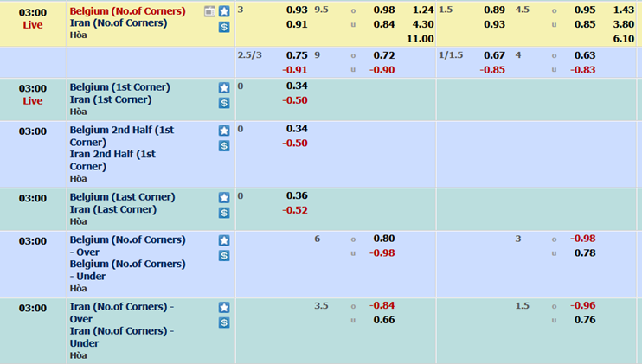The image size is (642, 364).
Task: Select first-half draw odds 6.10
Action: [x=624, y=39]
